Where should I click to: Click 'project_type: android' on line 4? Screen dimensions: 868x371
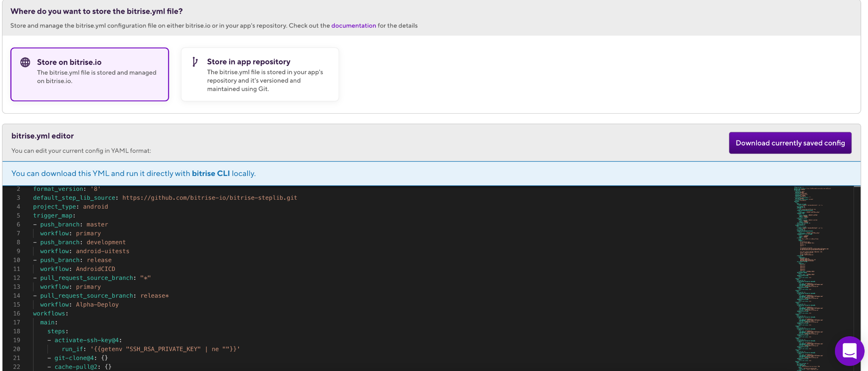pos(71,206)
